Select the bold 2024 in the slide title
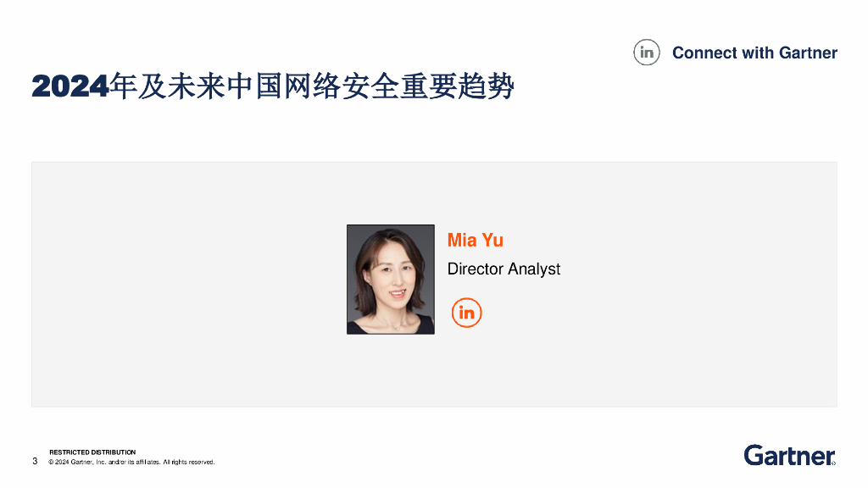868x488 pixels. click(70, 87)
